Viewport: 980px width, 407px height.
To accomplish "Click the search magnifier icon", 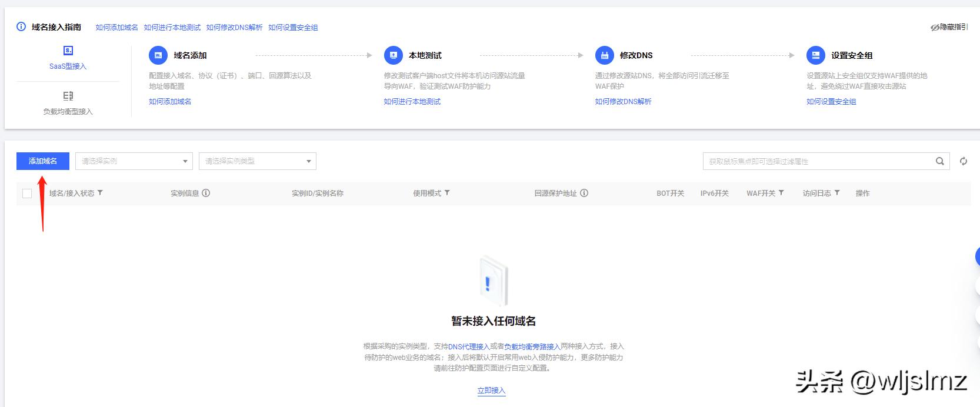I will tap(940, 161).
